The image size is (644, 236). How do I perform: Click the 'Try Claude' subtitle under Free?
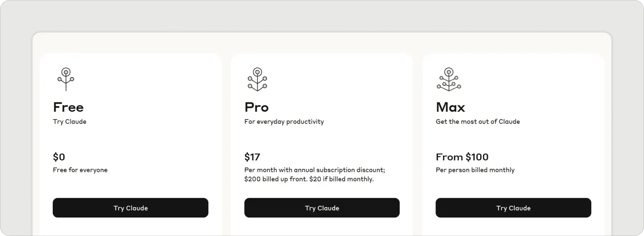(x=70, y=122)
